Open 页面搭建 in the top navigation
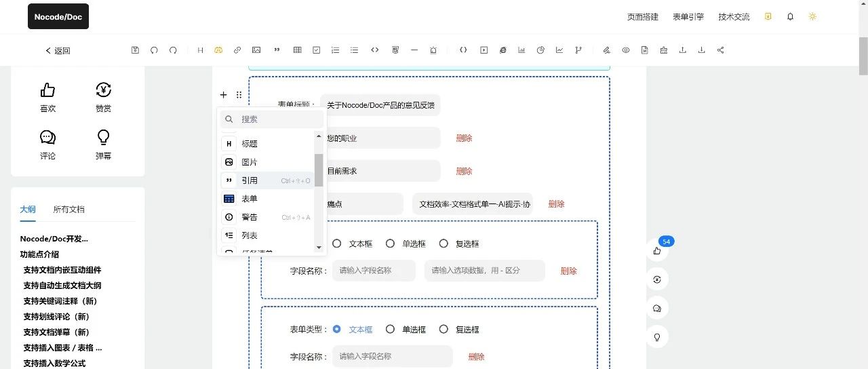Screen dimensions: 868x369 [x=643, y=17]
